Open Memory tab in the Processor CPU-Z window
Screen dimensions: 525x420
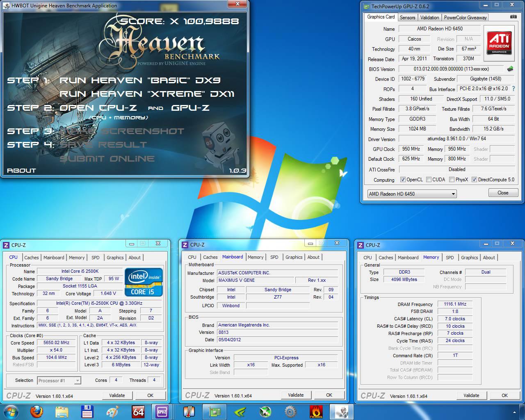click(77, 258)
